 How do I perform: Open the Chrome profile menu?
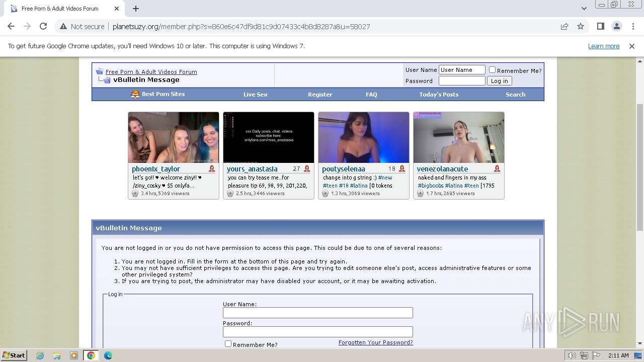pos(616,26)
